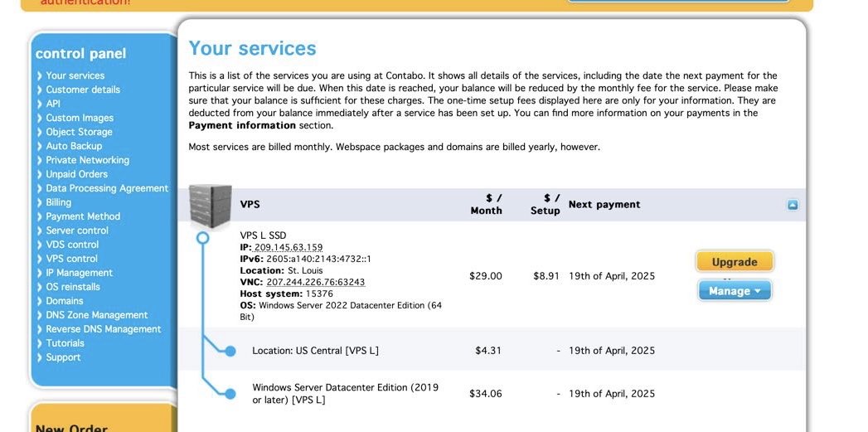868x432 pixels.
Task: Open the API menu item
Action: point(53,104)
